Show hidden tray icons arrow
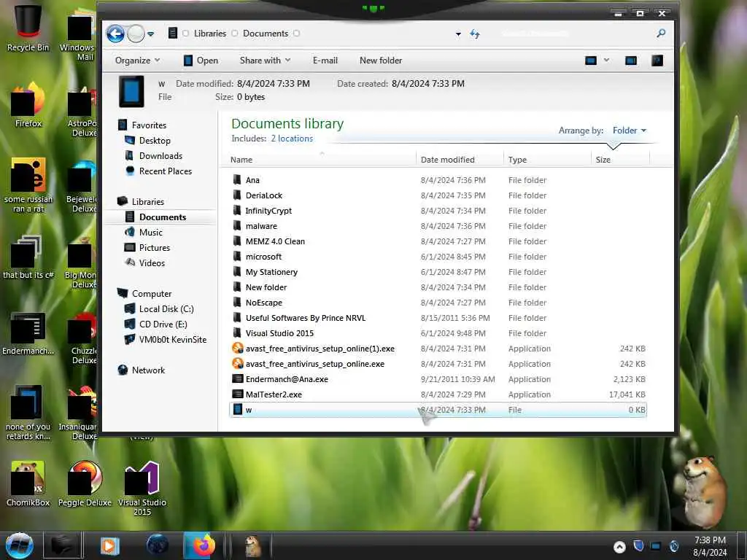 coord(619,547)
